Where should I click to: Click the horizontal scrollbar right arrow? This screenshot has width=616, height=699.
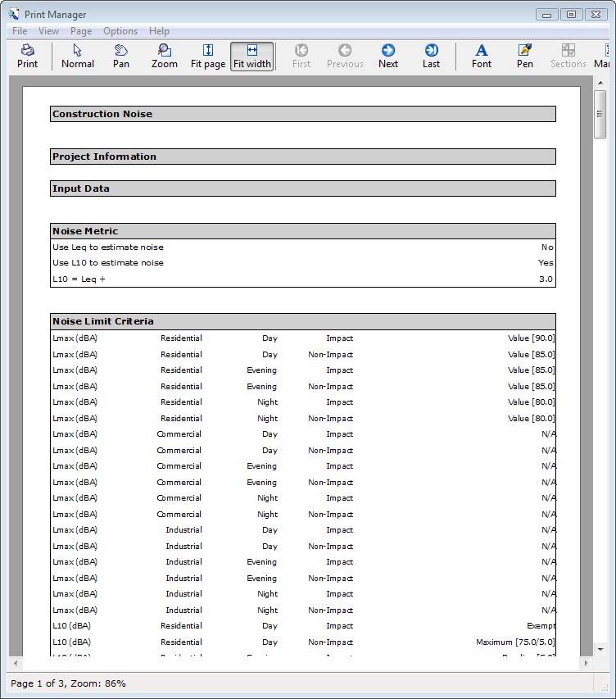pyautogui.click(x=585, y=663)
